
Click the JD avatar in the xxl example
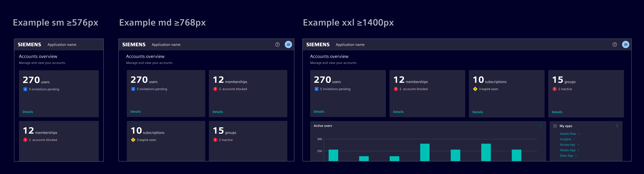pos(626,44)
